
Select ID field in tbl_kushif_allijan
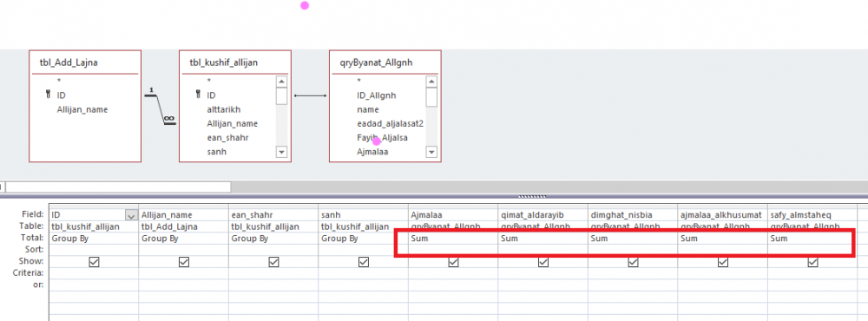click(211, 95)
